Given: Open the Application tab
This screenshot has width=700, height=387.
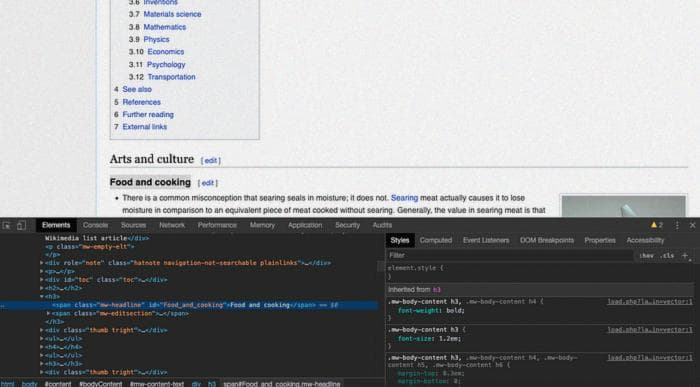Looking at the screenshot, I should pos(305,225).
